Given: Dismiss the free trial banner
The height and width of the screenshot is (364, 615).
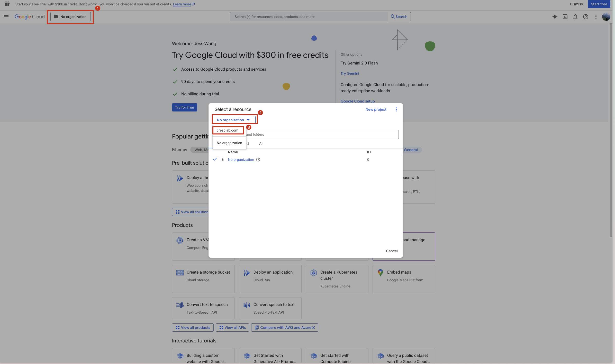Looking at the screenshot, I should click(576, 4).
